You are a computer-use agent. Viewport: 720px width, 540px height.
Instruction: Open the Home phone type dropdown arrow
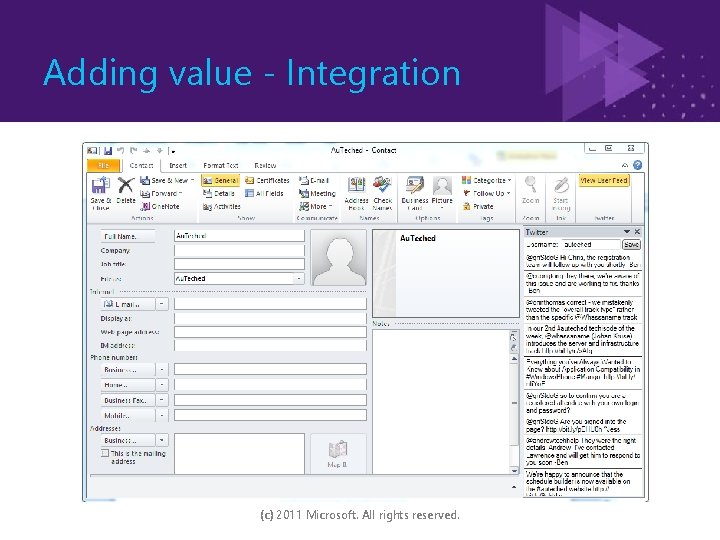(x=162, y=385)
